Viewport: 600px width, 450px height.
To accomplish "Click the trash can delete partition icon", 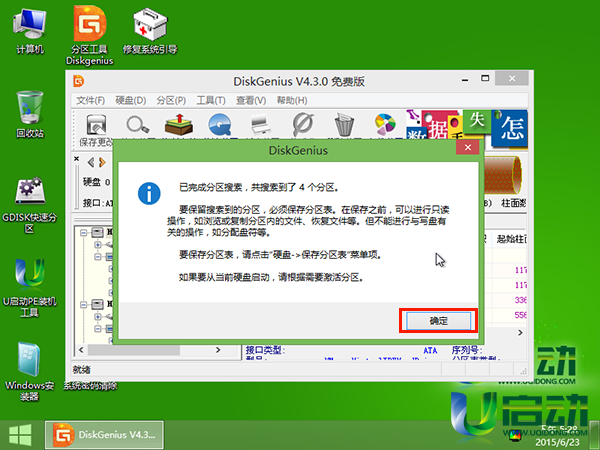I will pos(344,125).
